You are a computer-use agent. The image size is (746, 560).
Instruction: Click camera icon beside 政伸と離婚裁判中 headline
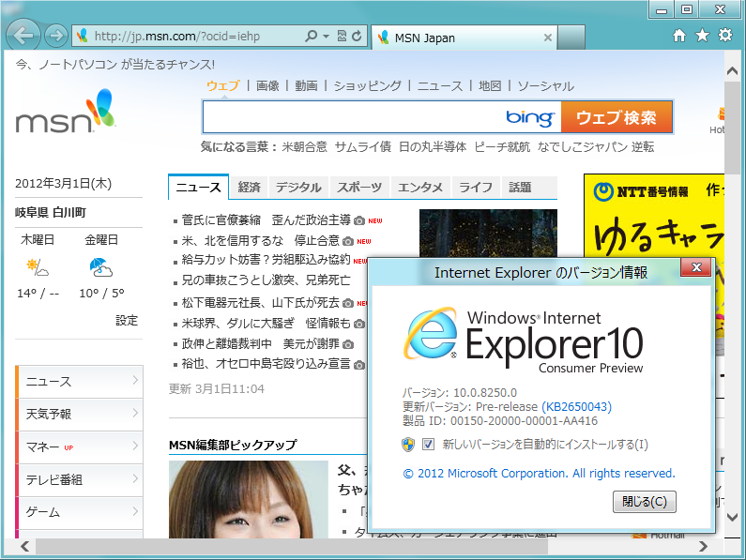[348, 344]
